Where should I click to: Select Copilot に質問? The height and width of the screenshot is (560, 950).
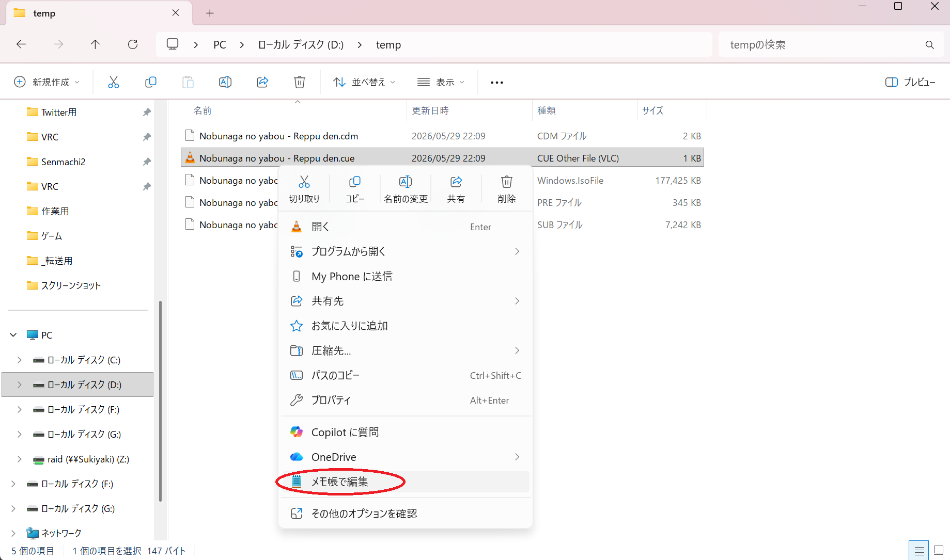pyautogui.click(x=405, y=432)
